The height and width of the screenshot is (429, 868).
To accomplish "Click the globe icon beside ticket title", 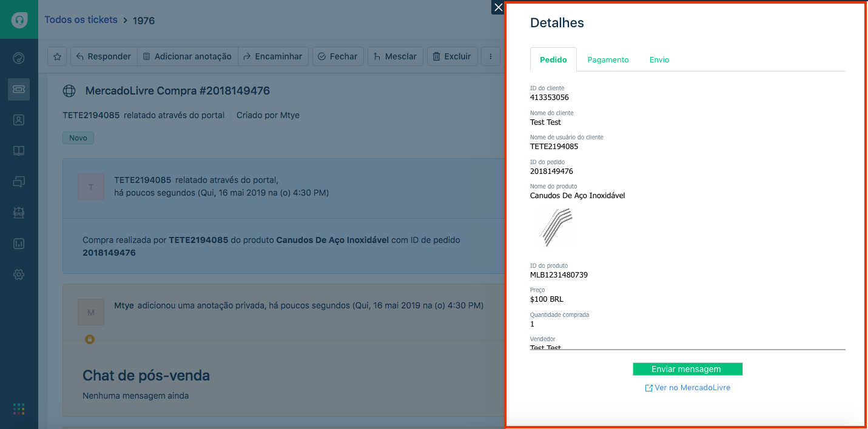I will point(69,91).
